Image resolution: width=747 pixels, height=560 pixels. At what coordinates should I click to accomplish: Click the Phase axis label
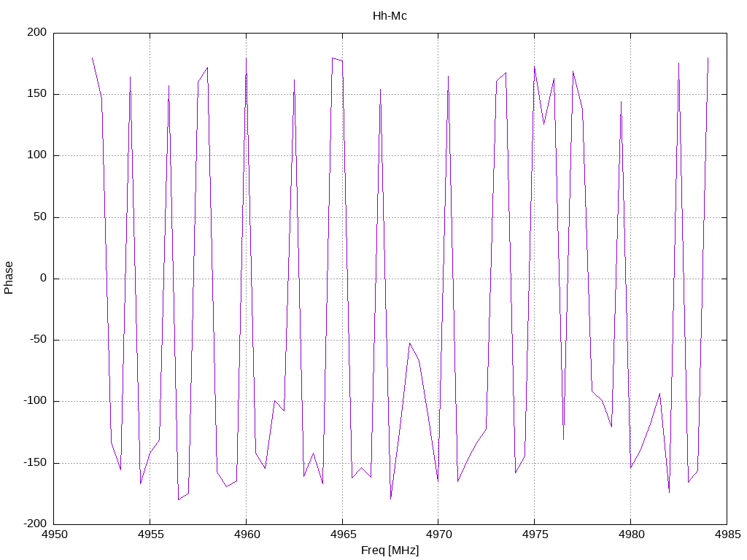tap(9, 278)
